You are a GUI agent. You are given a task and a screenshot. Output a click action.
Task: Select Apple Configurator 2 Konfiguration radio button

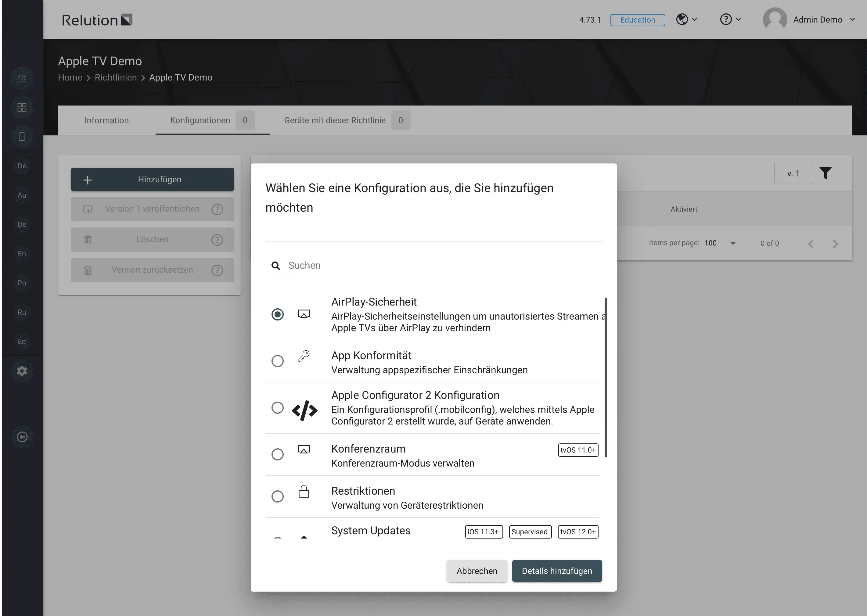tap(277, 408)
